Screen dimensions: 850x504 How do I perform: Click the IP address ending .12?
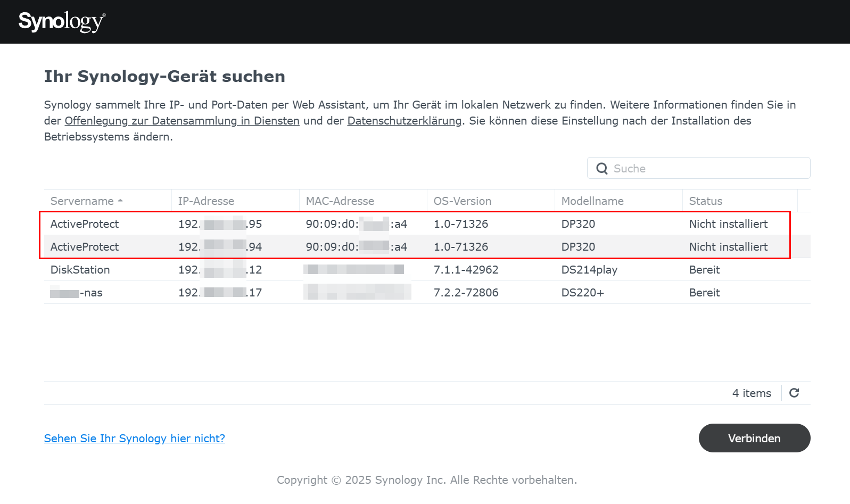pos(220,270)
